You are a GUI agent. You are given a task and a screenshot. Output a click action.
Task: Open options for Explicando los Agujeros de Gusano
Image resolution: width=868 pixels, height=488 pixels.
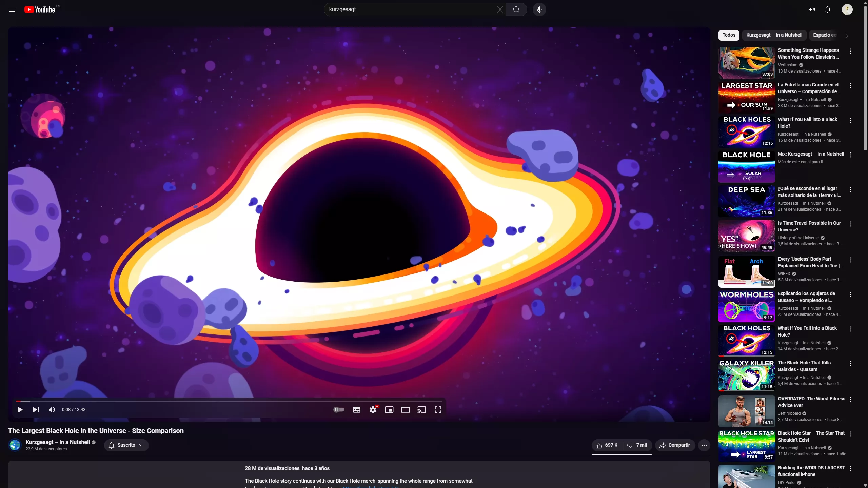850,294
